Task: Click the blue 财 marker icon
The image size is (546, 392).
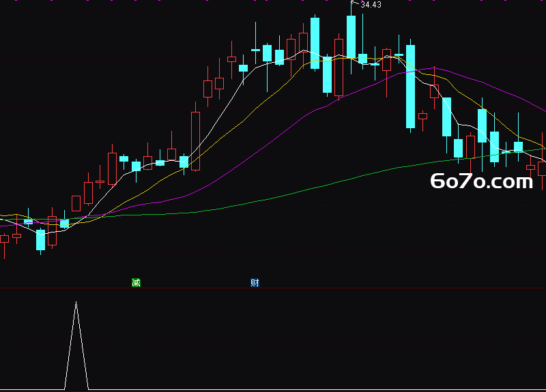Action: coord(255,282)
